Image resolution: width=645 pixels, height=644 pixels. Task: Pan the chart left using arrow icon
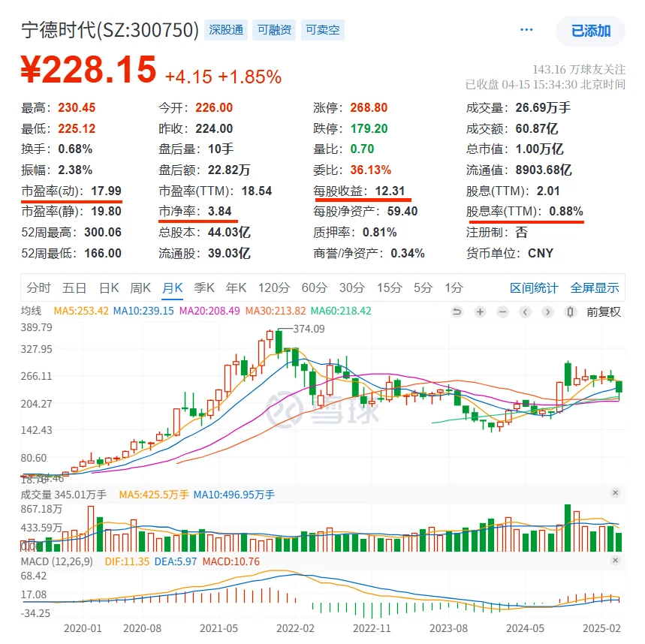524,311
